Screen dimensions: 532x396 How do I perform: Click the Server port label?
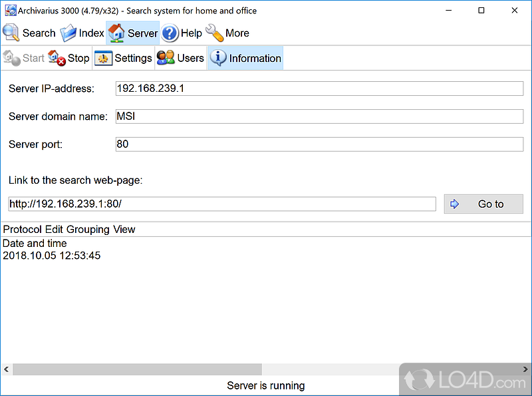pyautogui.click(x=36, y=144)
